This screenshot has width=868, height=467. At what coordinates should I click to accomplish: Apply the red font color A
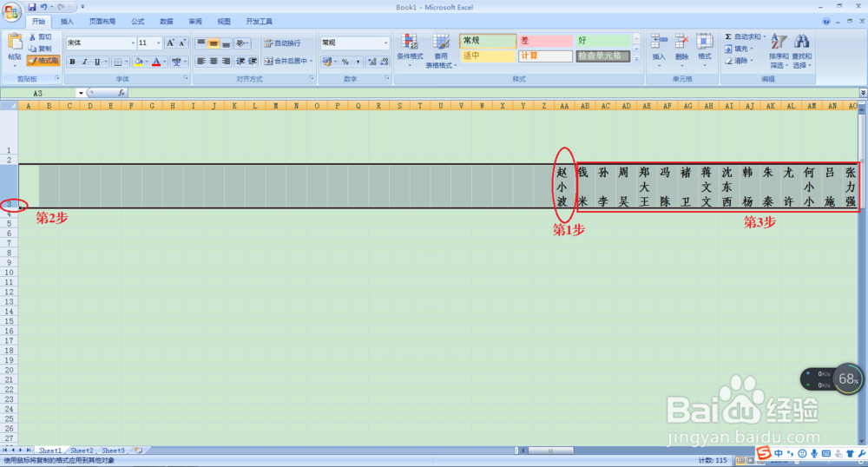(156, 62)
